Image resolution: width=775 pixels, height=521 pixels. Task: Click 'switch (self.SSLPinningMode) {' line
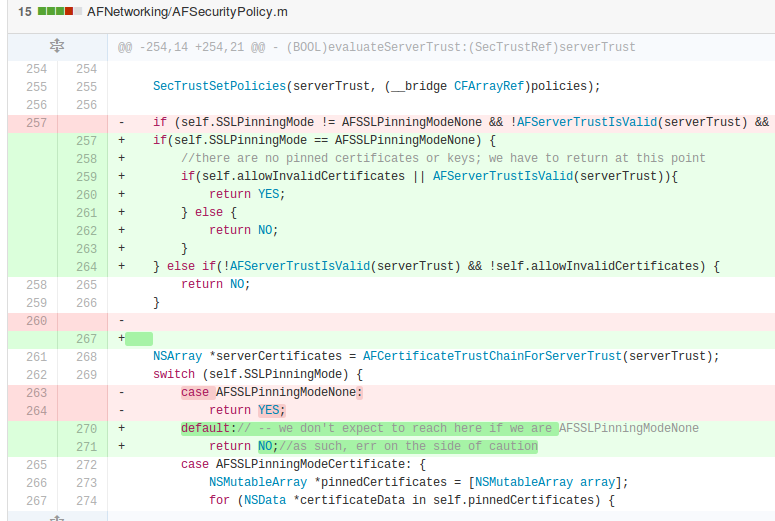pos(258,374)
